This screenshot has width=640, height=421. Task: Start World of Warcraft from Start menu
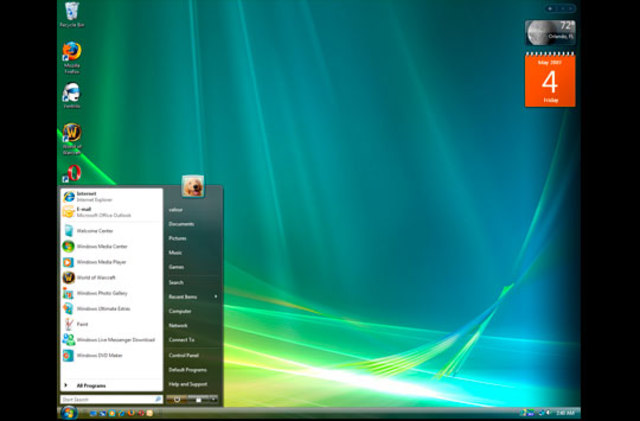coord(111,277)
